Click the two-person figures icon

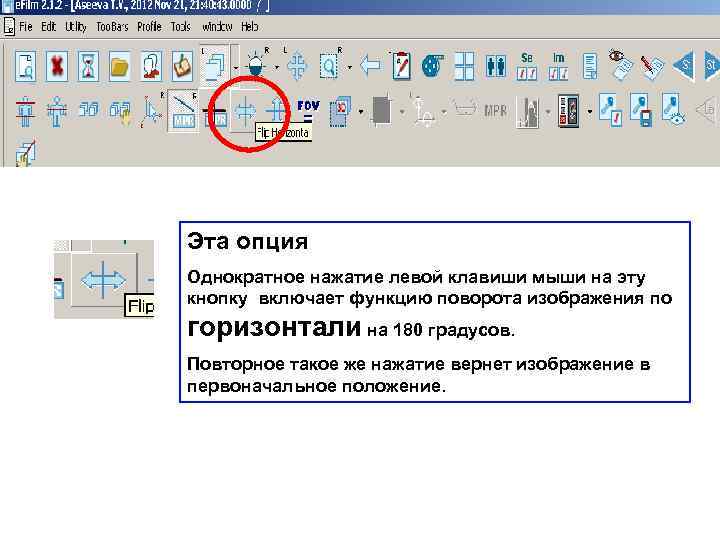(x=496, y=66)
